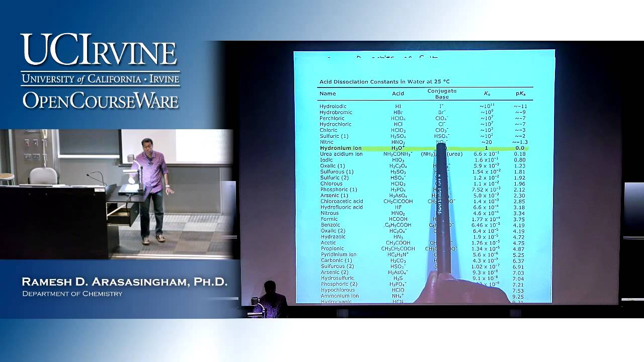The image size is (644, 362).
Task: Select the 'Perchloric' row name
Action: 333,118
